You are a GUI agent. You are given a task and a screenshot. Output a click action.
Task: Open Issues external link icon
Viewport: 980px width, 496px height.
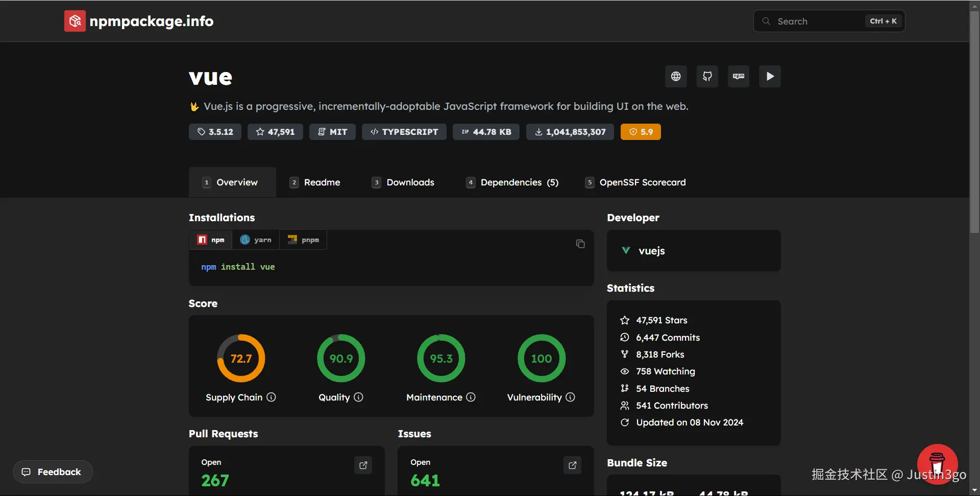(x=573, y=465)
